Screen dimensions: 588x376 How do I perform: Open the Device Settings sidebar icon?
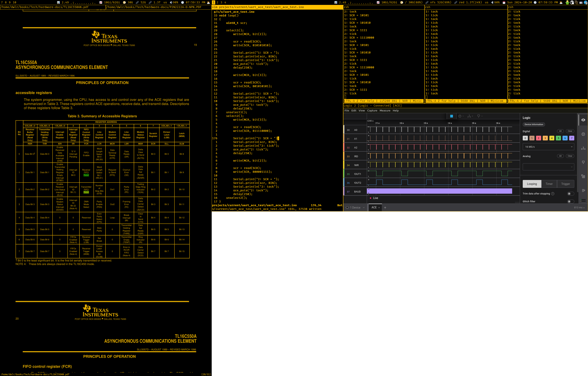point(583,120)
